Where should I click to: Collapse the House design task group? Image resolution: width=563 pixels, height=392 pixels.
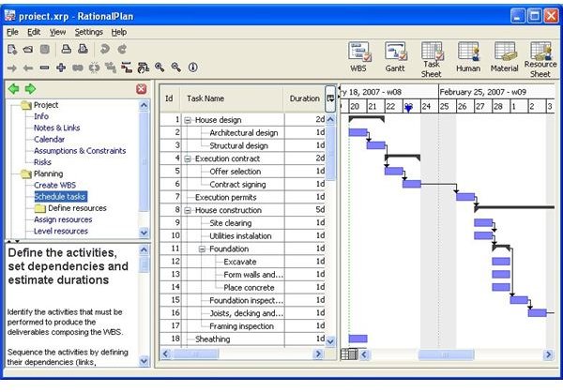pyautogui.click(x=188, y=120)
